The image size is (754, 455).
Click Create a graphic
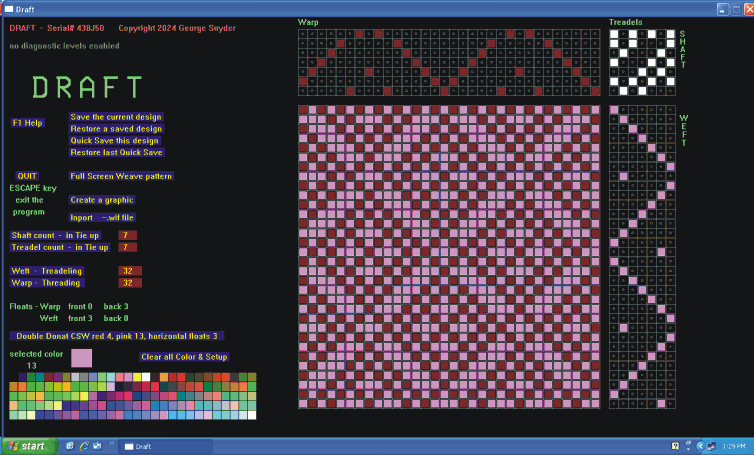(x=102, y=200)
